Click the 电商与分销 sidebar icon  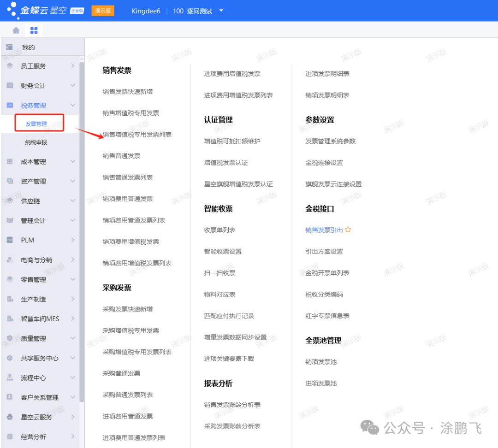tap(10, 260)
